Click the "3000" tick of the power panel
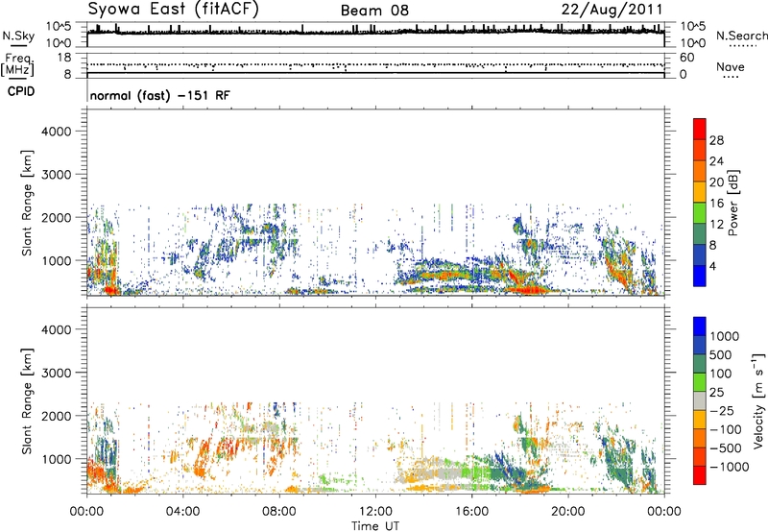768x532 pixels. click(56, 175)
